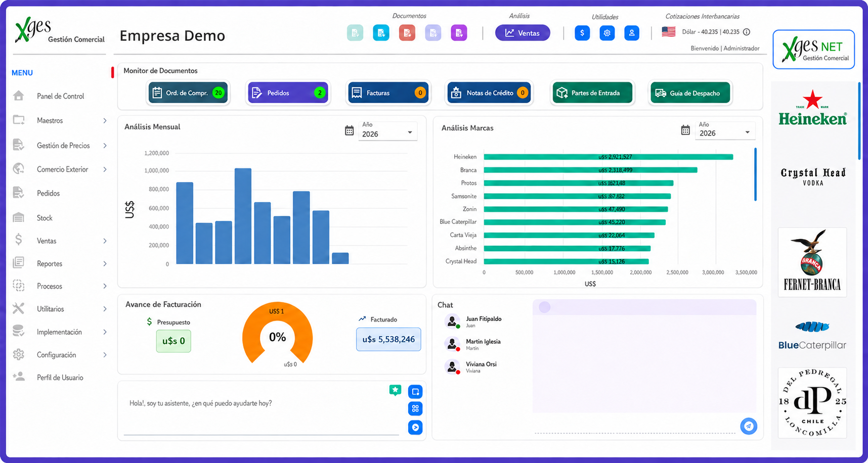Click the green star assistant icon

tap(395, 390)
